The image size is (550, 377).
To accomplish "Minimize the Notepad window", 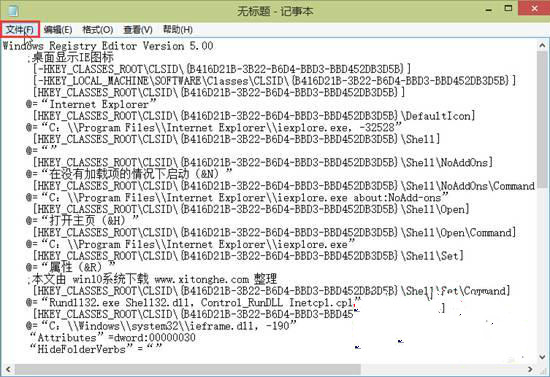I will 489,10.
